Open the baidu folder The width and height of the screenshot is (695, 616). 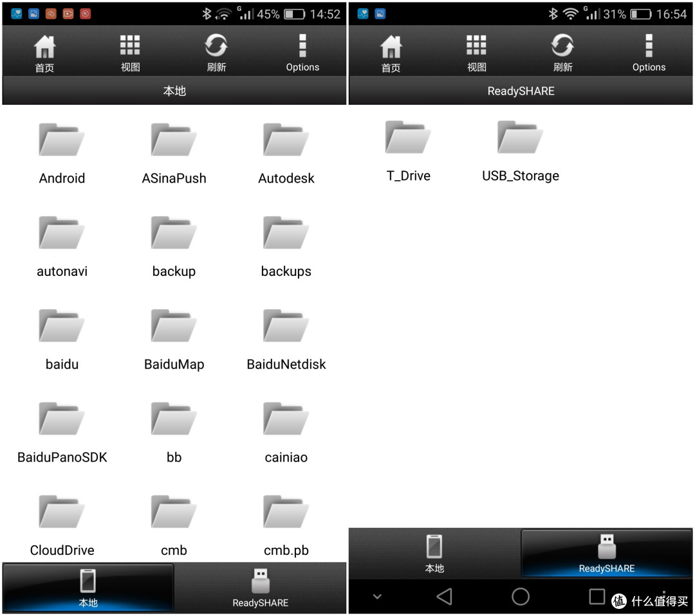(62, 340)
